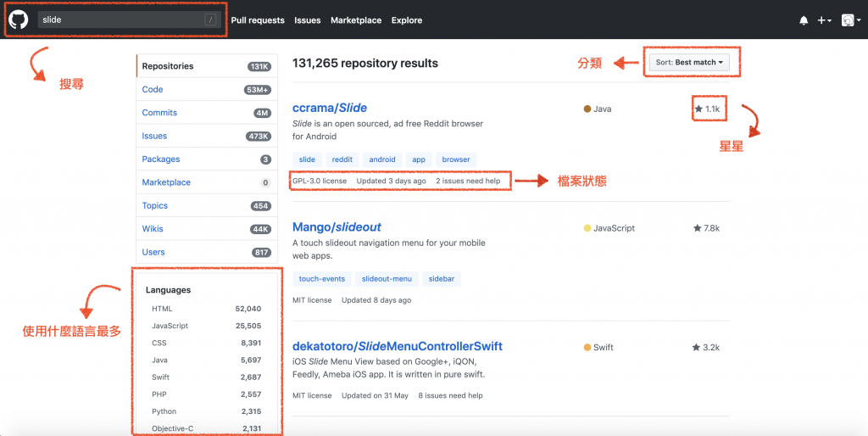Select the Topics results filter
Screen dimensions: 868x436
[207, 205]
